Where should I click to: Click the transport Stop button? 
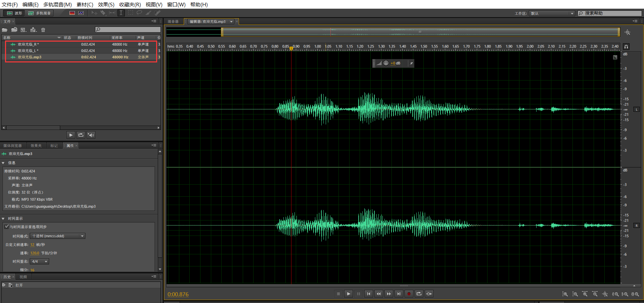338,294
